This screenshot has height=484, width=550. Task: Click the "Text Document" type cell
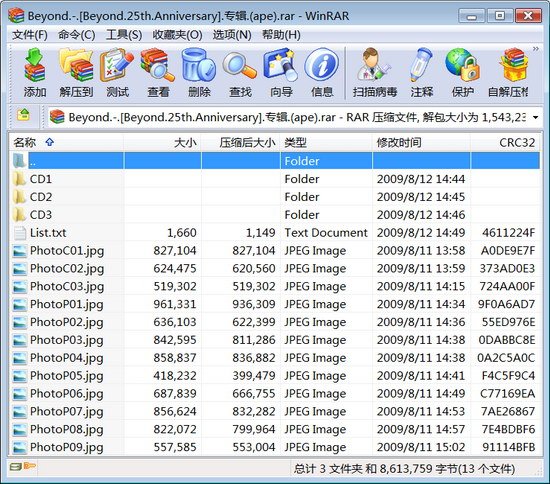point(326,233)
